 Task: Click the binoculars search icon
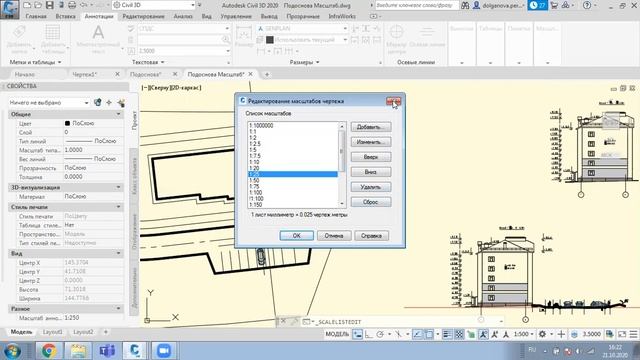465,5
